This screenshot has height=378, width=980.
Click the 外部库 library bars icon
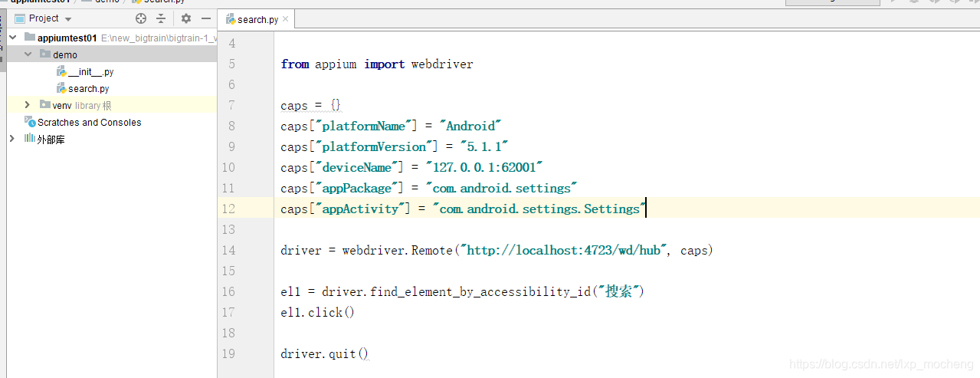[30, 139]
